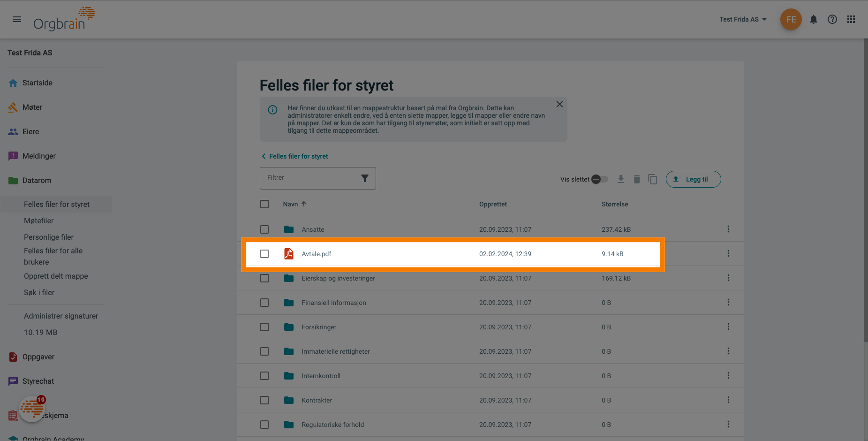Expand the Test Frida AS organization dropdown
The height and width of the screenshot is (441, 868).
point(743,19)
